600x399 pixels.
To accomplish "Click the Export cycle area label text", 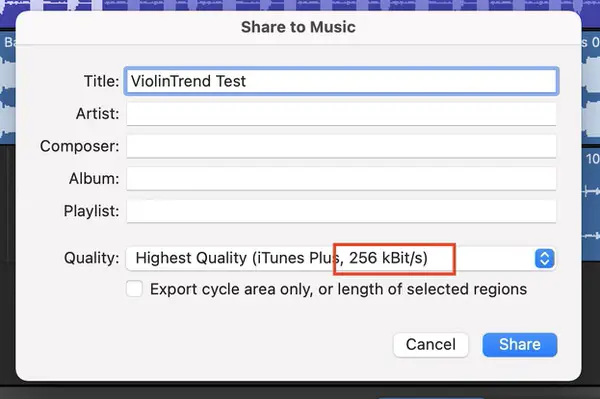I will point(338,289).
